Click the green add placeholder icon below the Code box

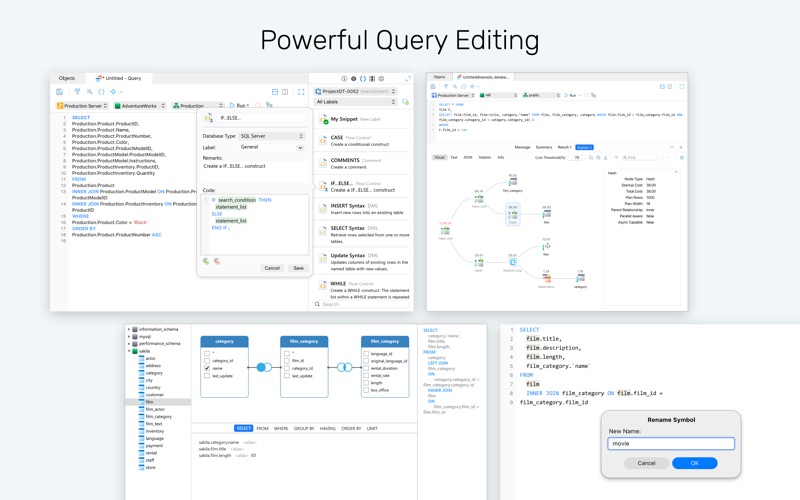[x=206, y=261]
